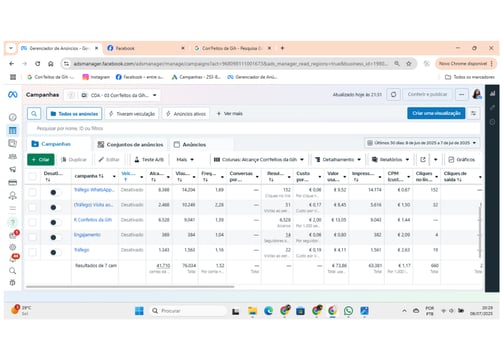Click Criar uma visualização button
The image size is (503, 360).
click(x=436, y=113)
